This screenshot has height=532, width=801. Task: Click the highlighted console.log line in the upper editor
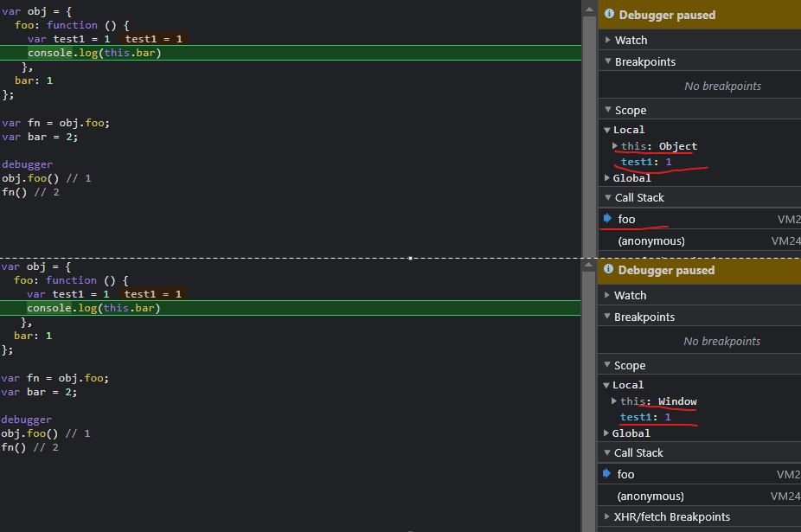[94, 53]
